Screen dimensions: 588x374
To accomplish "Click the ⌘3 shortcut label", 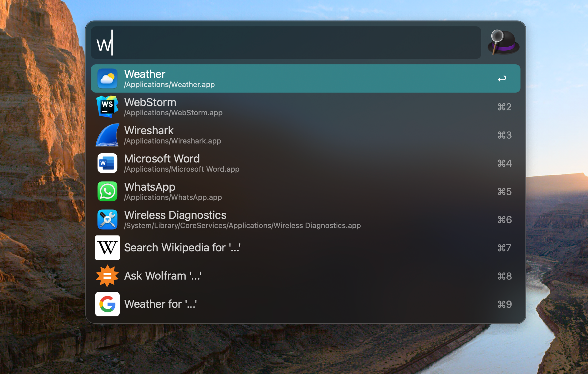I will [505, 135].
